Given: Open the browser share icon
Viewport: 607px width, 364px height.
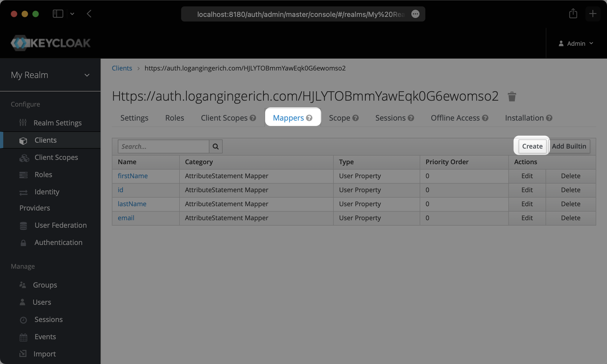Looking at the screenshot, I should click(573, 14).
